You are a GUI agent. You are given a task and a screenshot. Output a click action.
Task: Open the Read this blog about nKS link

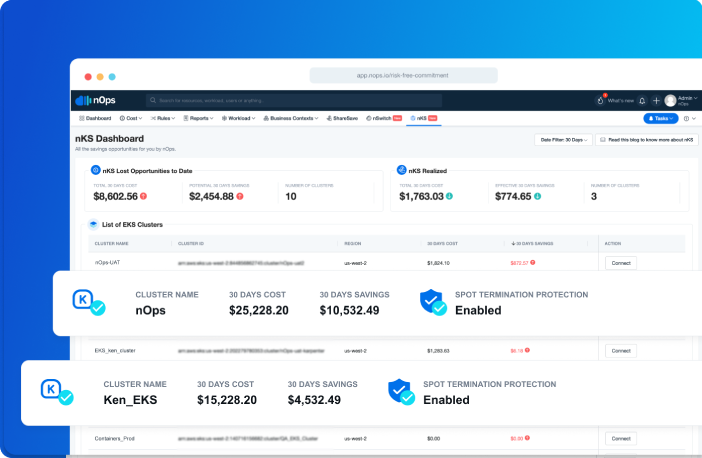(x=646, y=140)
